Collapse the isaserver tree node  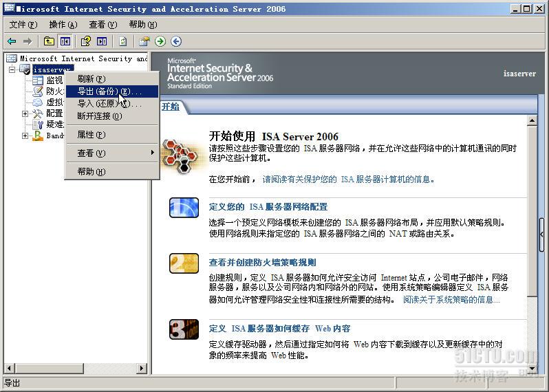tap(12, 69)
